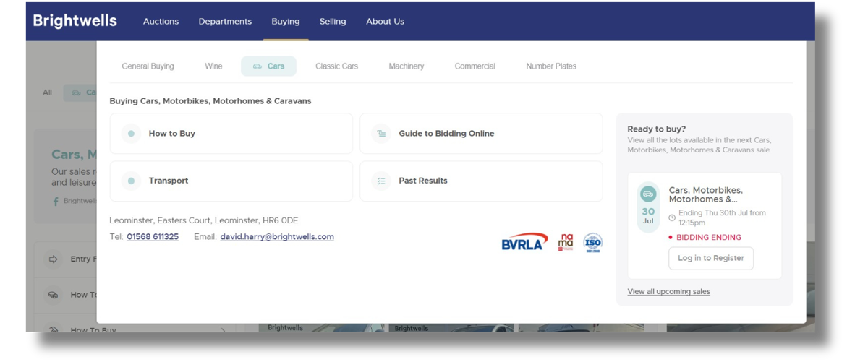Select the Commercial tab
This screenshot has height=362, width=868.
[x=475, y=66]
